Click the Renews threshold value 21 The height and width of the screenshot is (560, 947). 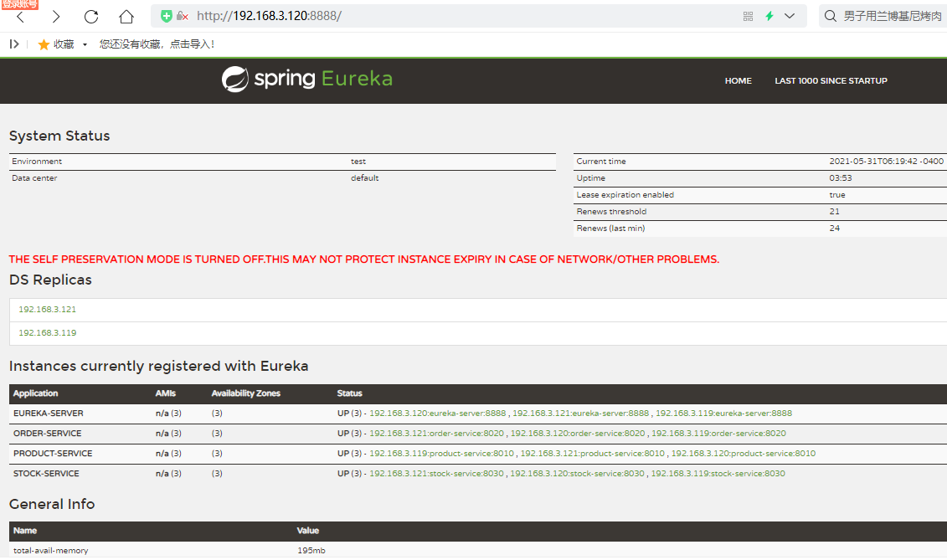click(835, 212)
